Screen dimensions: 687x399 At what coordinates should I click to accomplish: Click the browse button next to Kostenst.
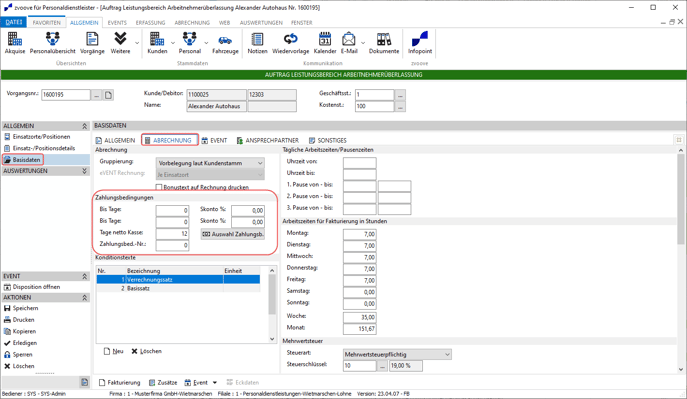point(400,106)
